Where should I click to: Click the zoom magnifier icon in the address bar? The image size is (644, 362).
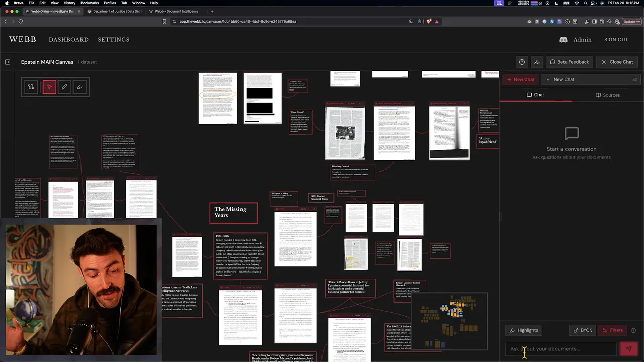pyautogui.click(x=411, y=21)
